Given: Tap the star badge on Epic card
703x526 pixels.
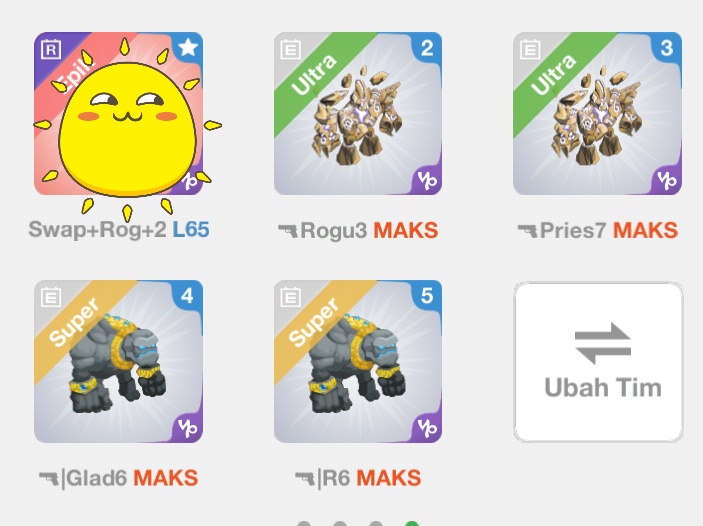Looking at the screenshot, I should 188,47.
